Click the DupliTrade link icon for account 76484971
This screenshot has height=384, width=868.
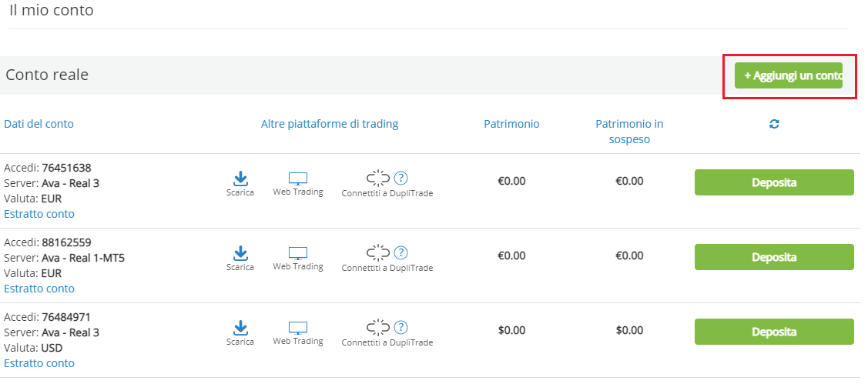pyautogui.click(x=379, y=328)
